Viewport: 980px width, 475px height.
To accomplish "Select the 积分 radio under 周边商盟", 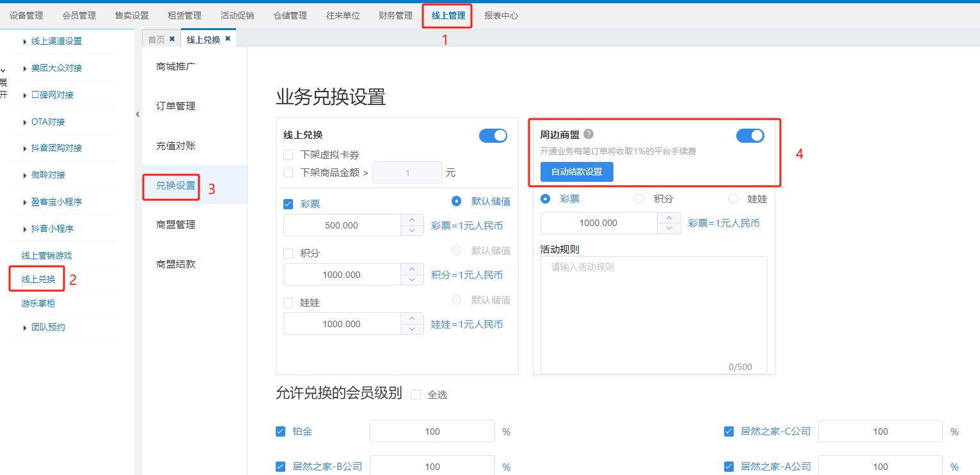I will click(639, 199).
